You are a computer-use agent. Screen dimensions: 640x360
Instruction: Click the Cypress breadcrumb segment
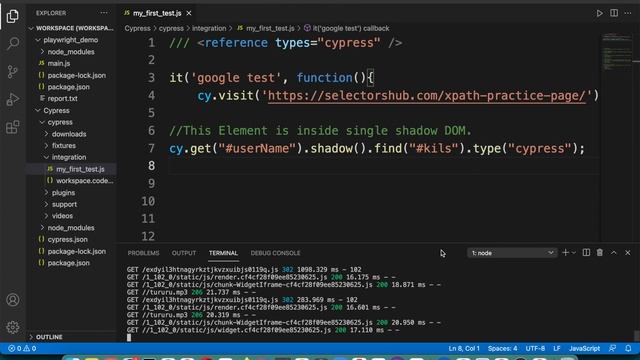click(138, 28)
